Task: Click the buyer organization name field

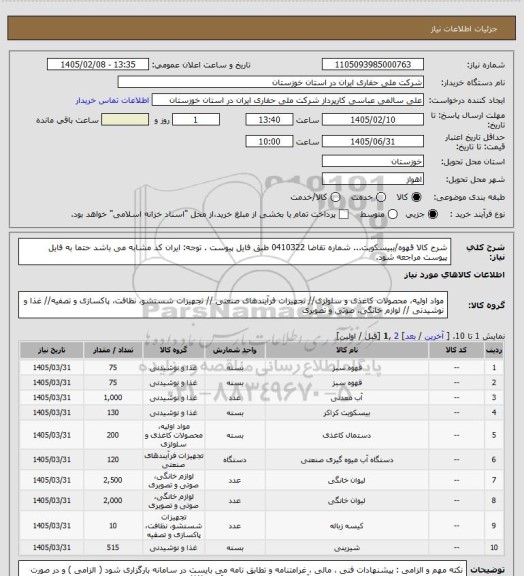Action: pos(270,82)
